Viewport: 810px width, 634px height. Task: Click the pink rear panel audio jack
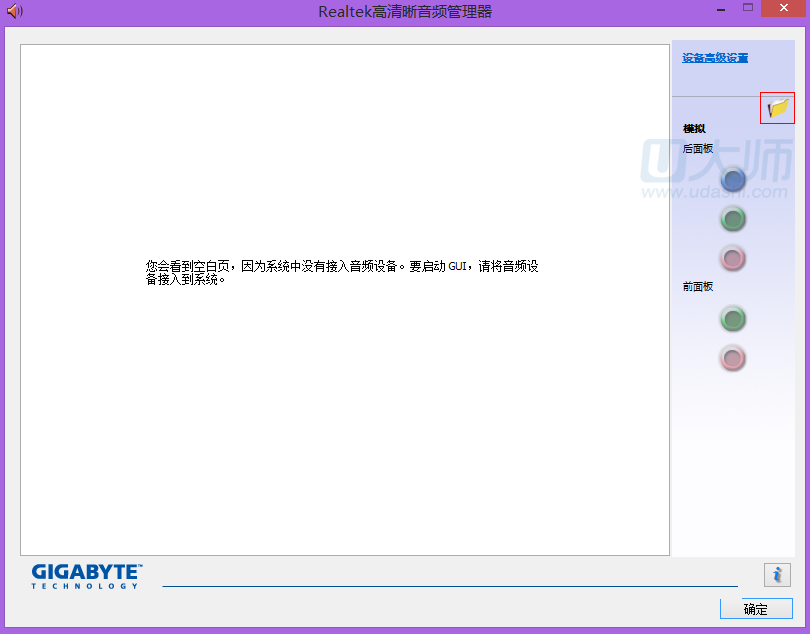(x=733, y=258)
